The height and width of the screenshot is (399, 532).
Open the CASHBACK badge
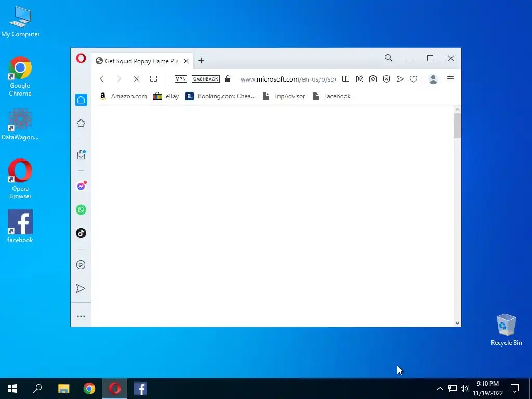pos(206,79)
